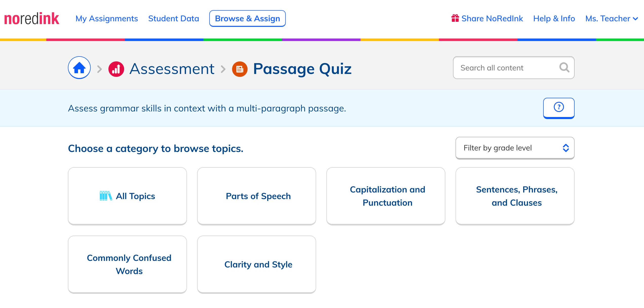Choose the Parts of Speech category

[x=257, y=196]
